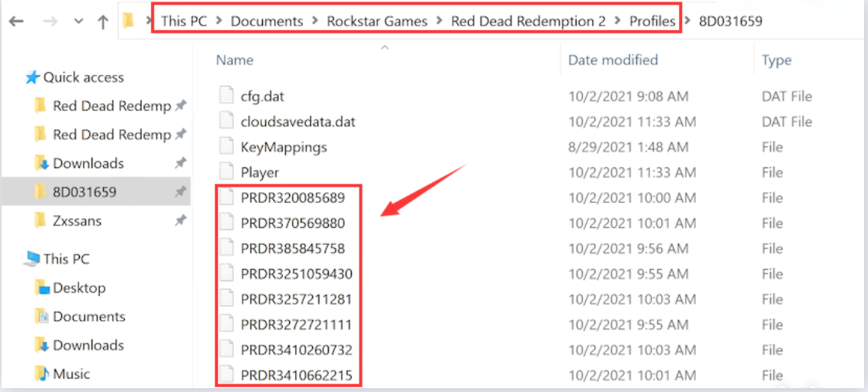Open Downloads under Quick access
This screenshot has height=392, width=868.
point(88,163)
